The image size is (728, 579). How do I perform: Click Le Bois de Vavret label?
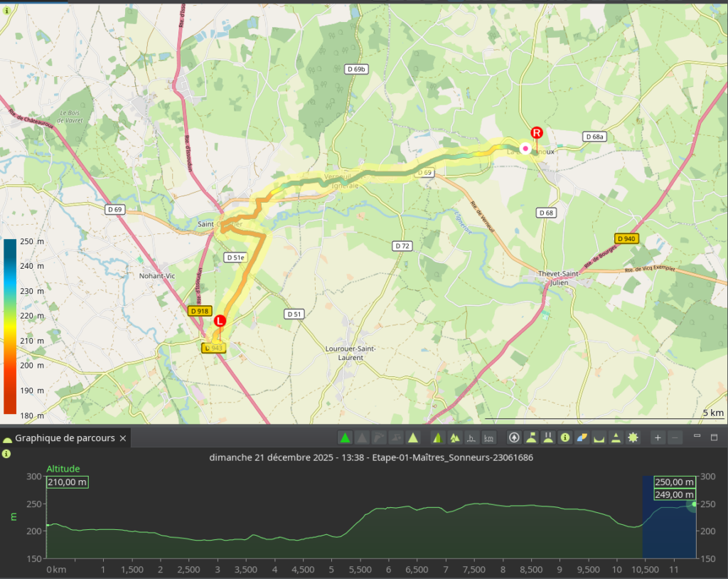[70, 117]
